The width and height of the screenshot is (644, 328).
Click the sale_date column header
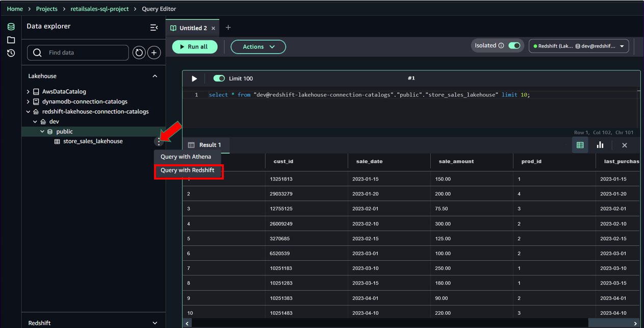click(390, 161)
